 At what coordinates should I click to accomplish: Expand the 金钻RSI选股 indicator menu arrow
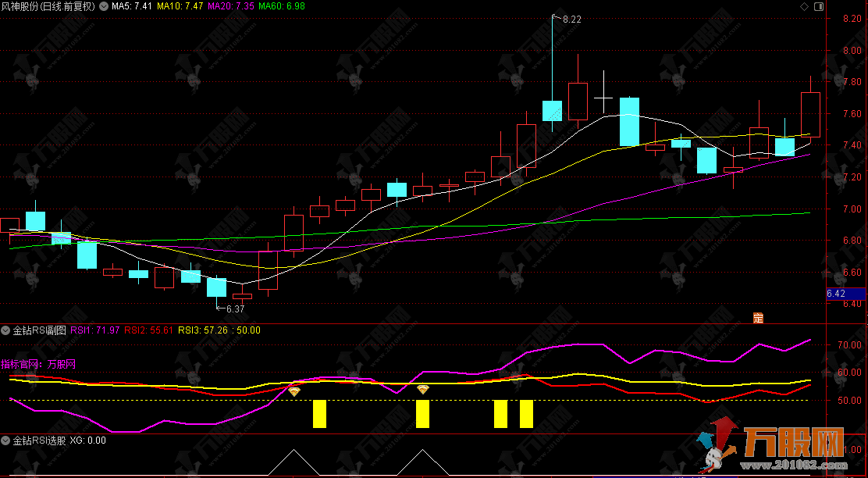click(x=6, y=441)
